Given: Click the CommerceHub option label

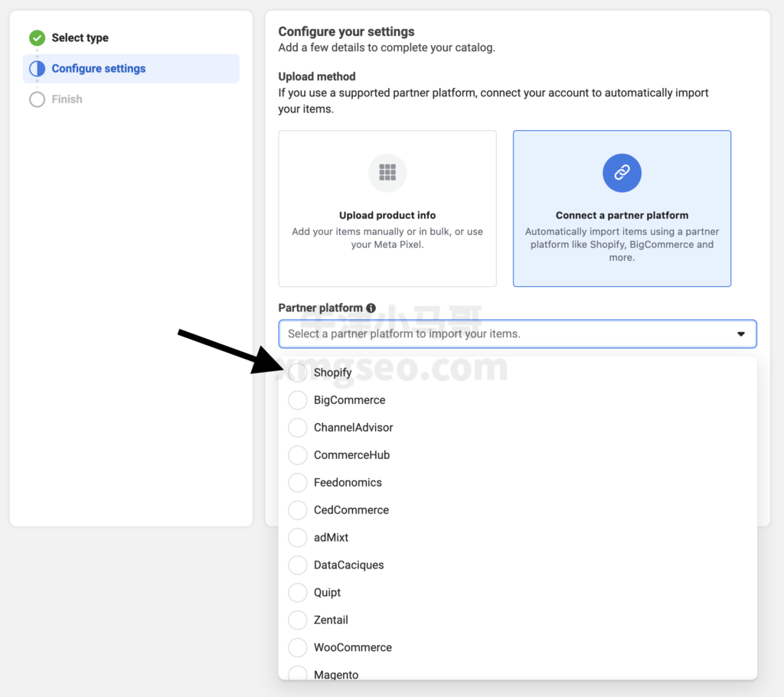Looking at the screenshot, I should point(351,454).
